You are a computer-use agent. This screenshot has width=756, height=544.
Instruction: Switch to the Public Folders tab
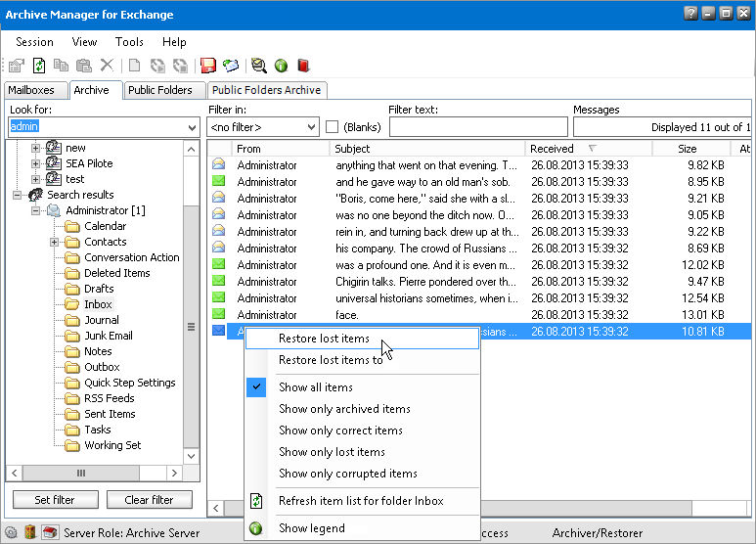(x=159, y=90)
